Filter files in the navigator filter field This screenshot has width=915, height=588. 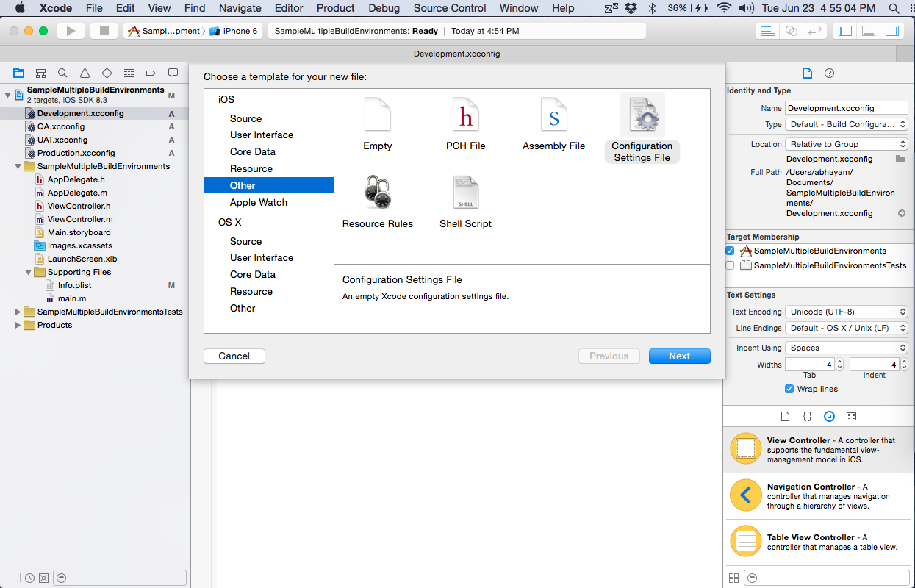(121, 578)
